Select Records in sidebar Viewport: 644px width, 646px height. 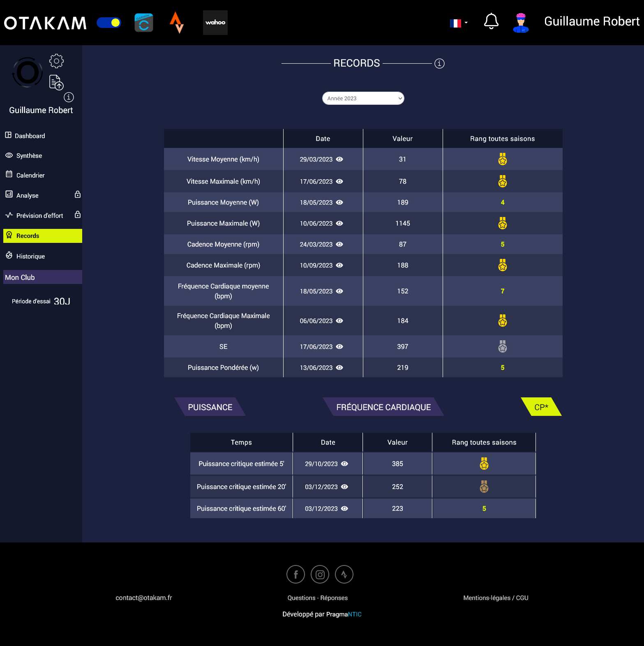(43, 236)
